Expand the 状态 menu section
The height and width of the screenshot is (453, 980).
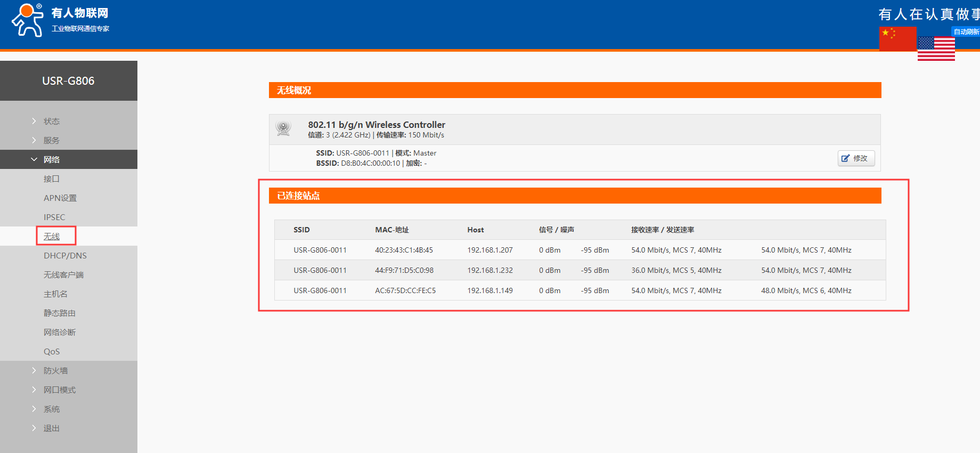[52, 121]
